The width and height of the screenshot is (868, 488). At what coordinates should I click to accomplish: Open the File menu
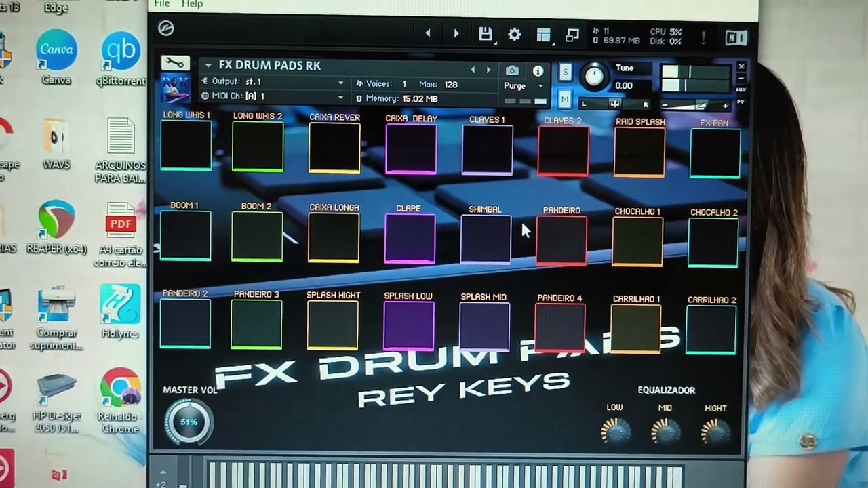162,4
